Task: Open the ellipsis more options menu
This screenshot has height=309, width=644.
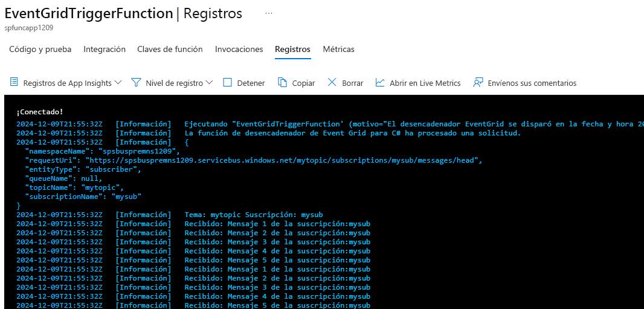Action: coord(269,13)
